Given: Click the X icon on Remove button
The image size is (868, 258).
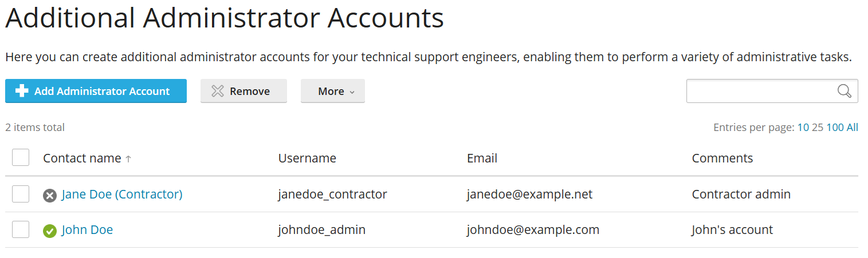Looking at the screenshot, I should point(218,91).
